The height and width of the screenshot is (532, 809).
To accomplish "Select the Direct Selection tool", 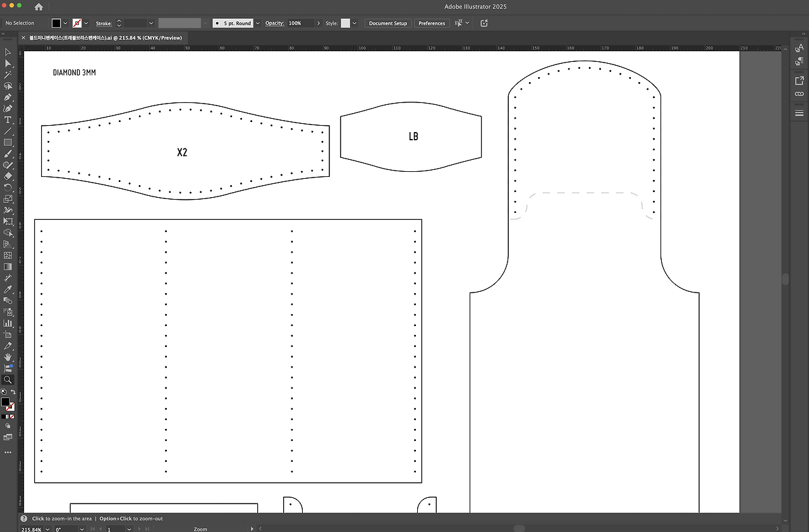I will pos(8,64).
